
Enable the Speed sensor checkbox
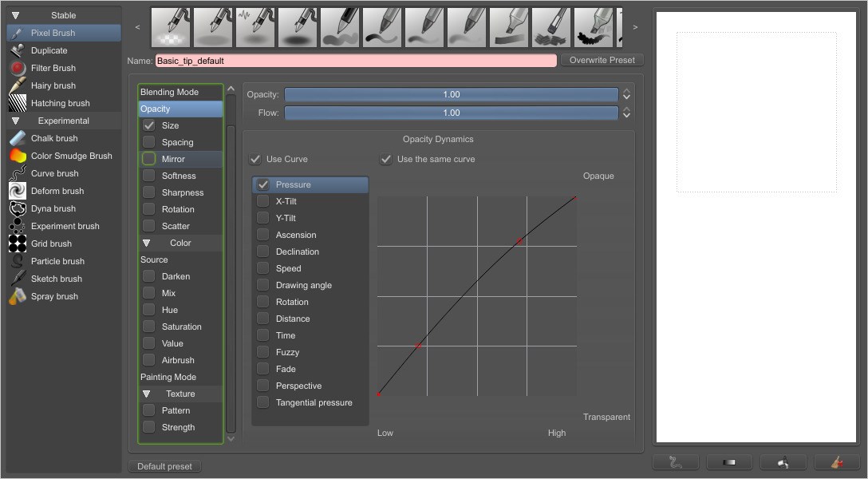tap(262, 268)
